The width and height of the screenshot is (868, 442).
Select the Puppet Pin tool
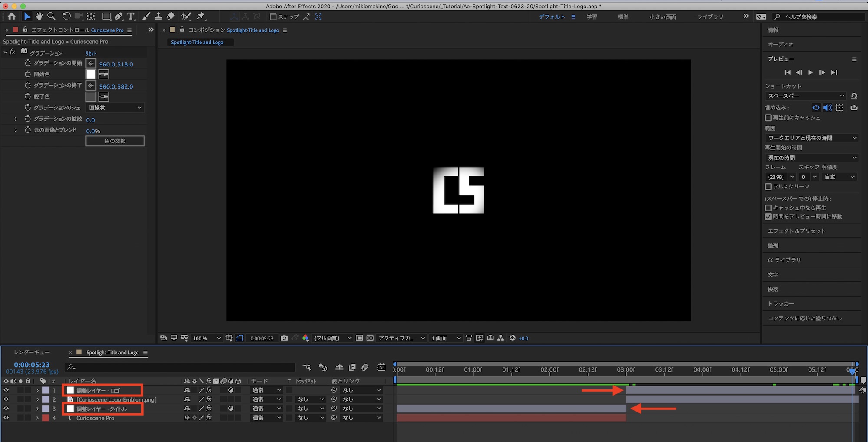pos(201,16)
